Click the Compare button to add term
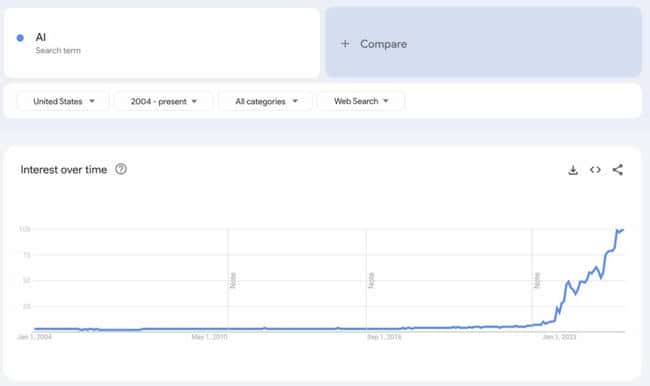 click(x=483, y=42)
